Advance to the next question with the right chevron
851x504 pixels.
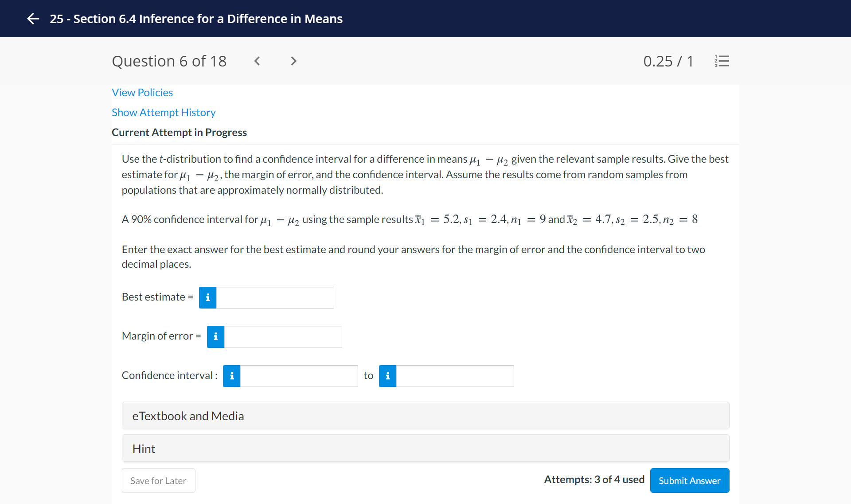[293, 61]
